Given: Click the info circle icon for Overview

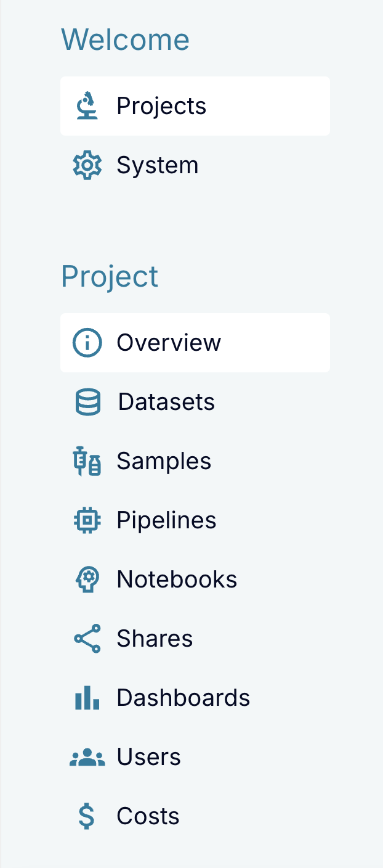Looking at the screenshot, I should [87, 343].
